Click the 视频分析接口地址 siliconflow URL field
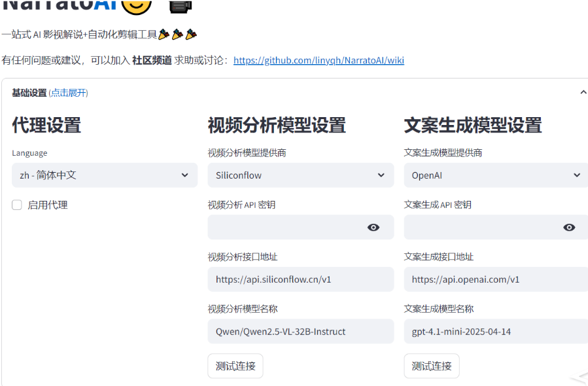Image resolution: width=588 pixels, height=386 pixels. [x=301, y=279]
